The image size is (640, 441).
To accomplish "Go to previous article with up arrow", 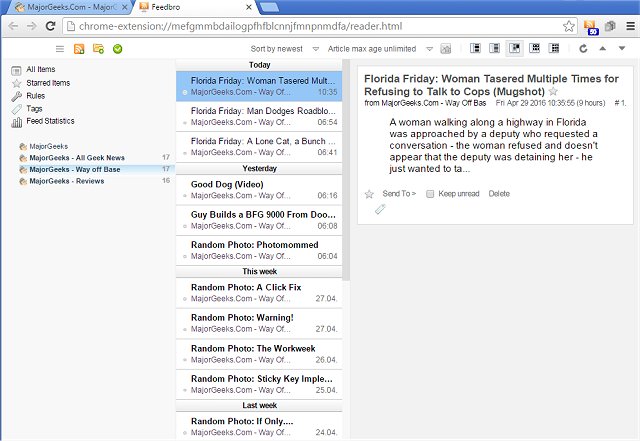I will pos(602,49).
